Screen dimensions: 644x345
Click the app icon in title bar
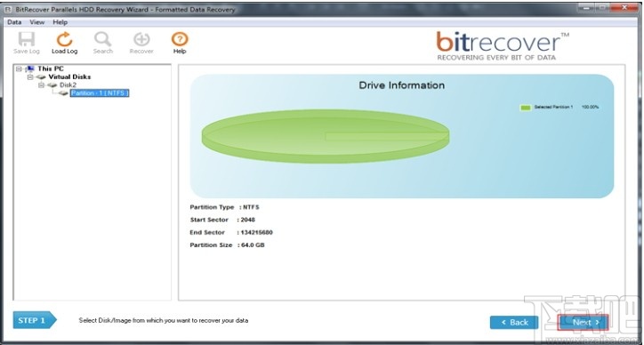[8, 10]
